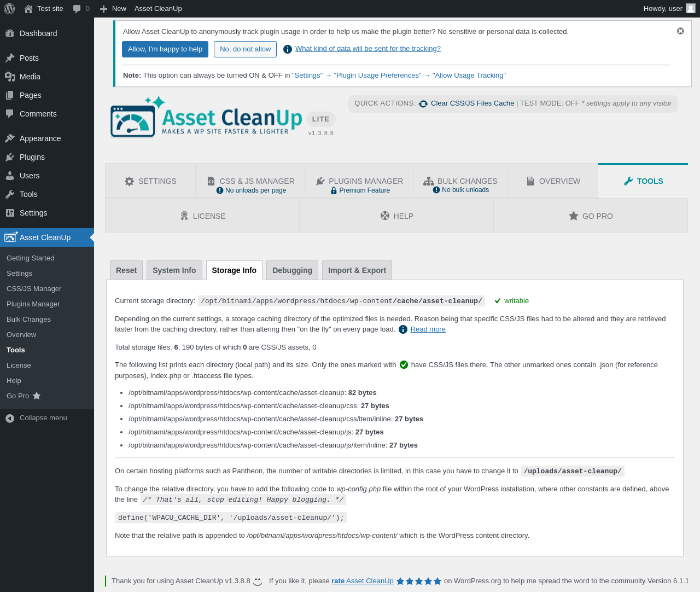Screen dimensions: 700x592
Task: Click the document icon on OVERVIEW tab
Action: coord(530,181)
